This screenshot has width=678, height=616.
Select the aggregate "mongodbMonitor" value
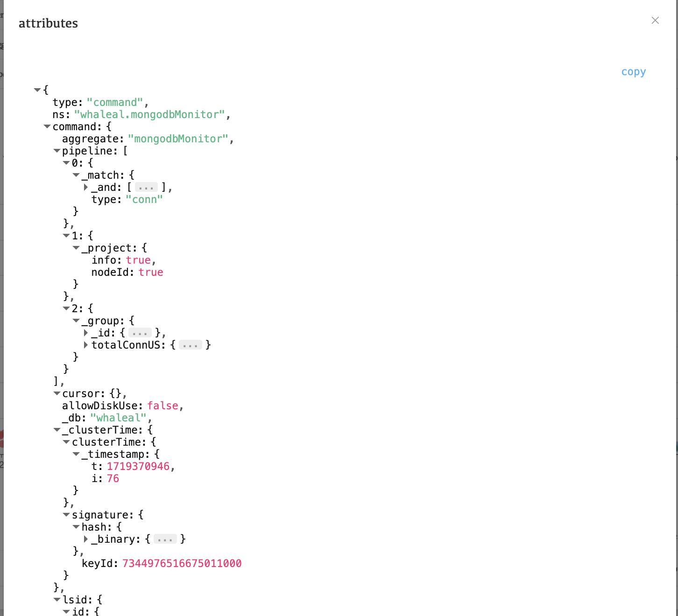pyautogui.click(x=178, y=139)
